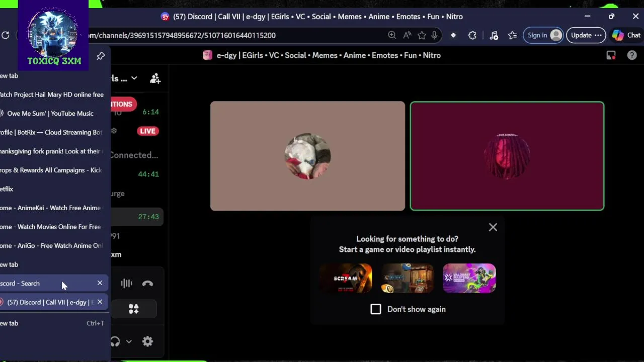
Task: Close the 'Looking for something to do' prompt
Action: pyautogui.click(x=493, y=227)
